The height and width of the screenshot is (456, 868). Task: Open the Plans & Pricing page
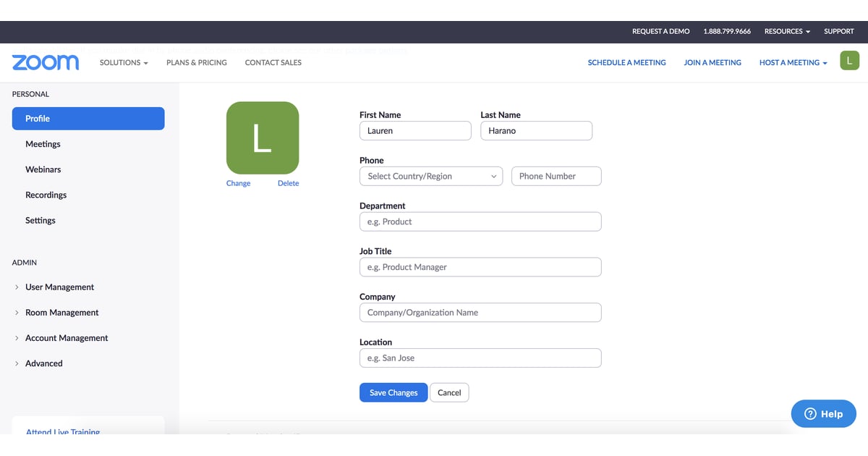click(x=196, y=63)
